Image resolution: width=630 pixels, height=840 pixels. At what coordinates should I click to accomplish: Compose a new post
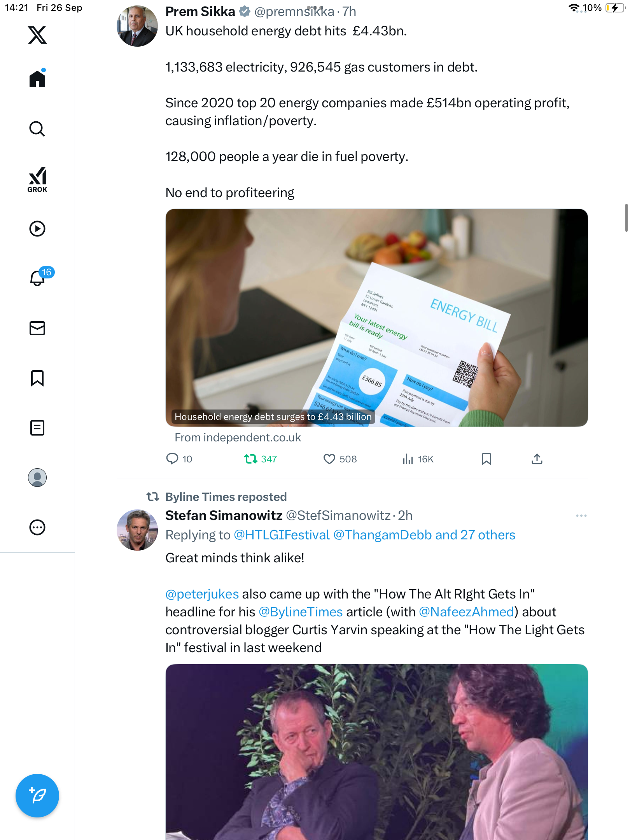(37, 796)
